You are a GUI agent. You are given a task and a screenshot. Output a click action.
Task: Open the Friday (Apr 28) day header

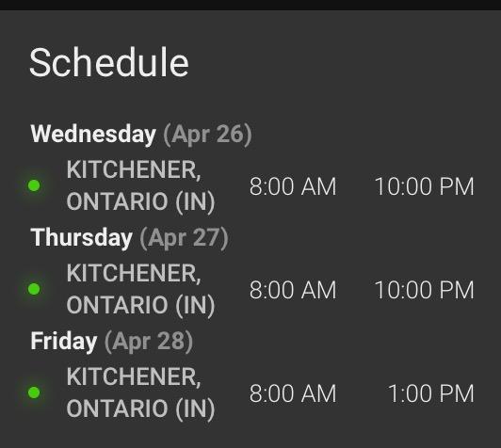click(112, 342)
